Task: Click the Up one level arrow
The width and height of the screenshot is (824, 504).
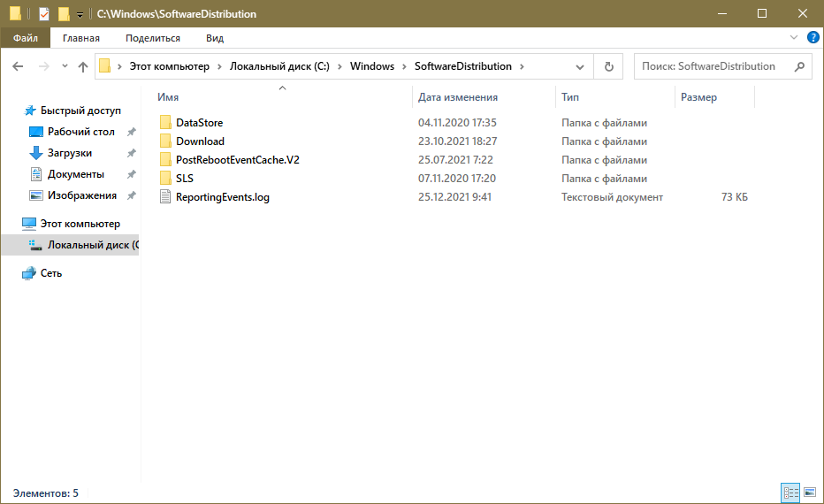Action: [83, 66]
